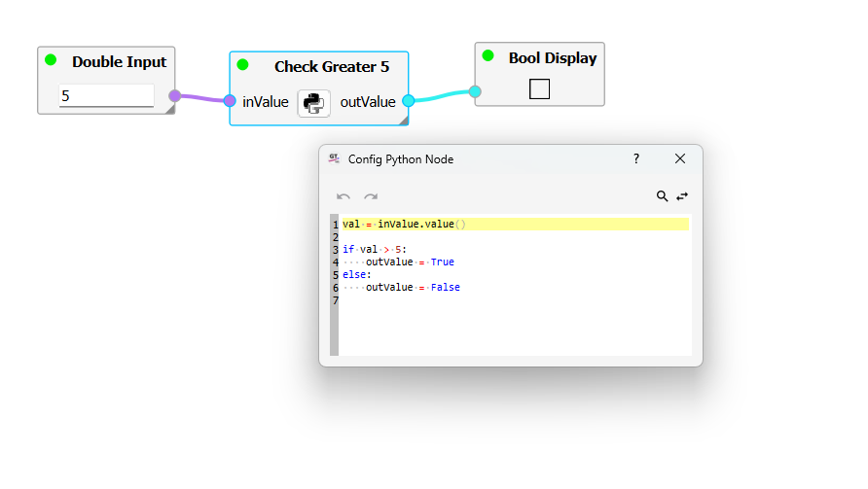Open find and replace arrows icon
Screen dimensions: 868x489
click(682, 195)
